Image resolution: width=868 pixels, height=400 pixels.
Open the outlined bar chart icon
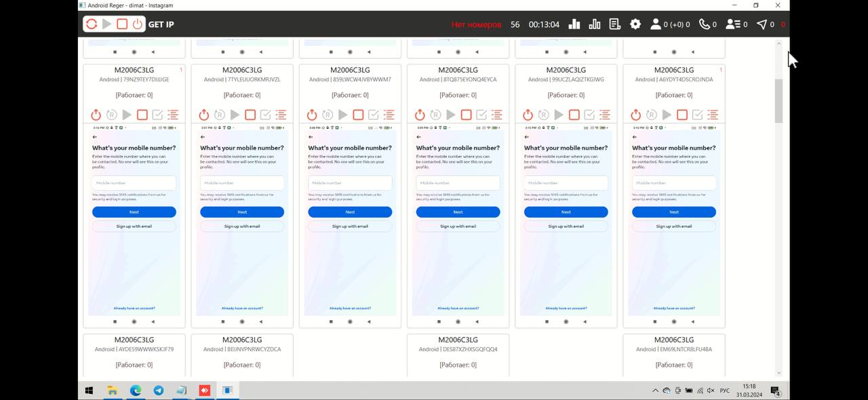tap(595, 24)
